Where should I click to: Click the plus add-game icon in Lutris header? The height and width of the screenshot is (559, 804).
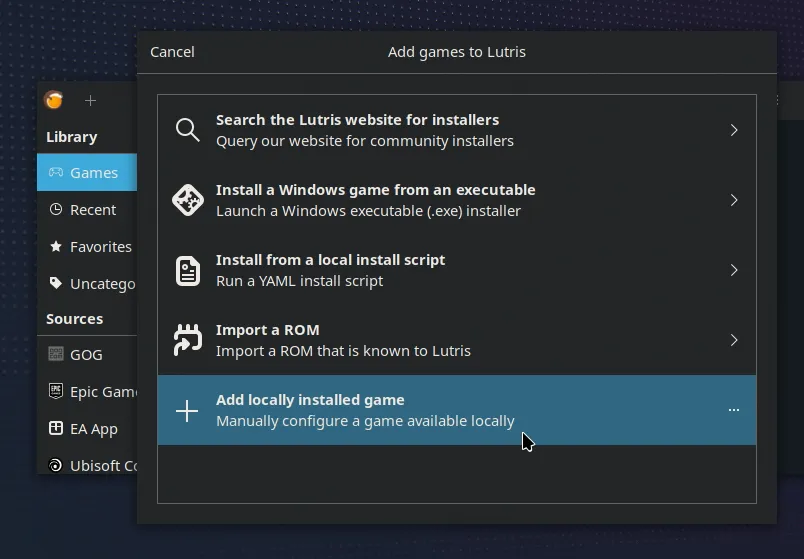tap(90, 101)
